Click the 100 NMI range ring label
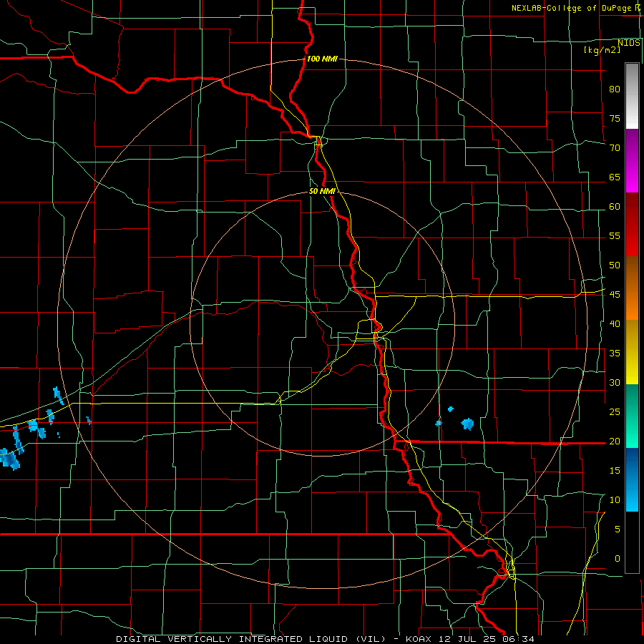The height and width of the screenshot is (644, 644). 322,59
